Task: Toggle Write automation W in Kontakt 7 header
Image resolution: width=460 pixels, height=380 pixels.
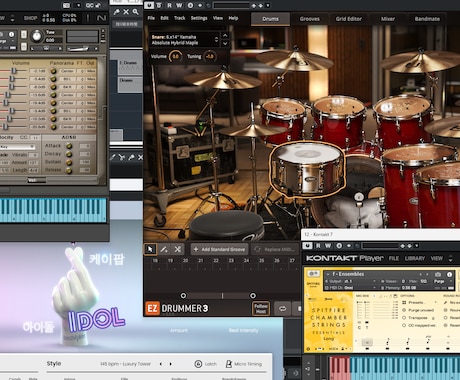Action: point(328,246)
